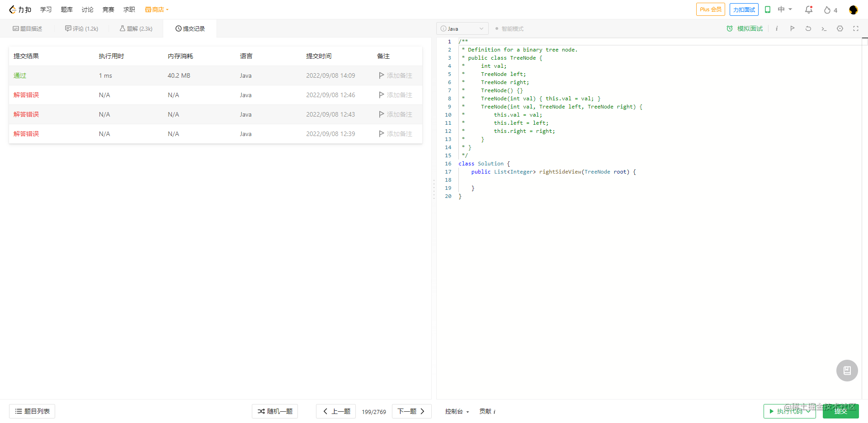Select the 提交记录 tab
Viewport: 868px width, 423px height.
coord(190,28)
